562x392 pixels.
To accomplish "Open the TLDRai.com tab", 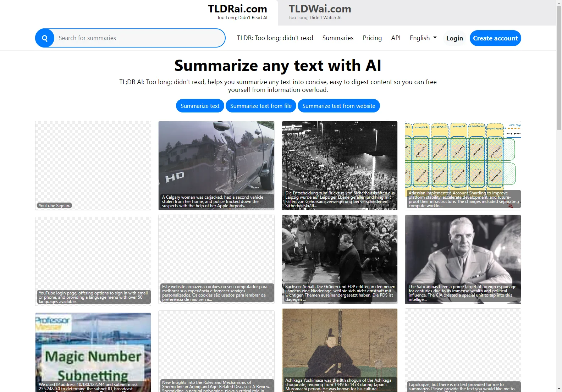I will [237, 12].
